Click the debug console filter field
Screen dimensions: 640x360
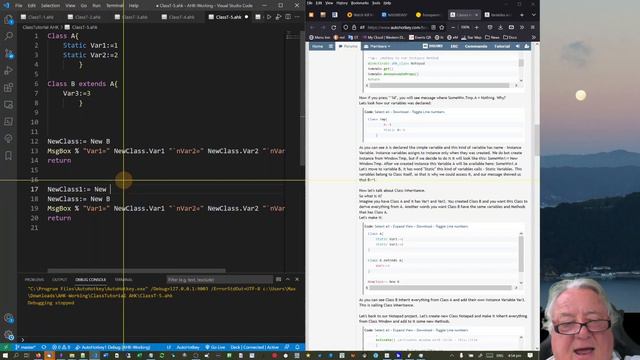[x=220, y=280]
